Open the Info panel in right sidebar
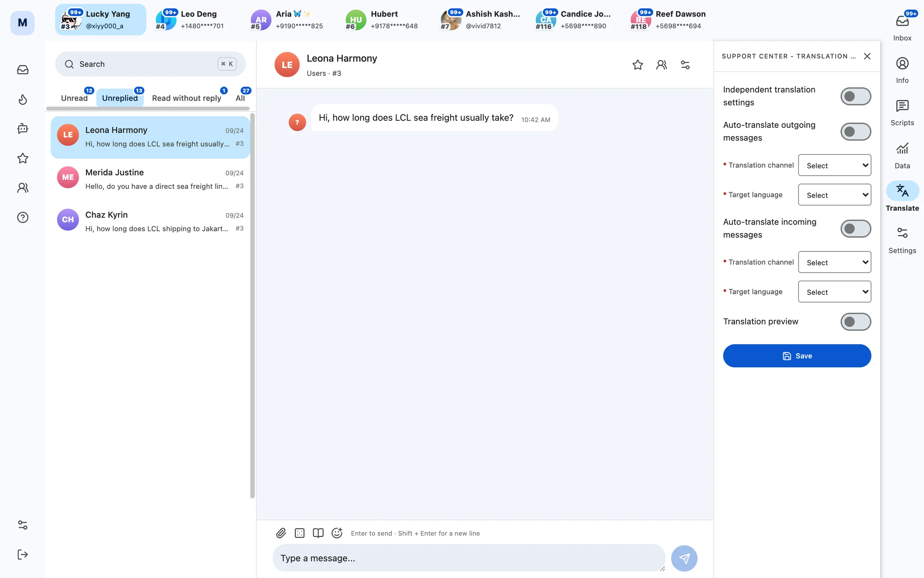The height and width of the screenshot is (578, 924). [x=902, y=71]
